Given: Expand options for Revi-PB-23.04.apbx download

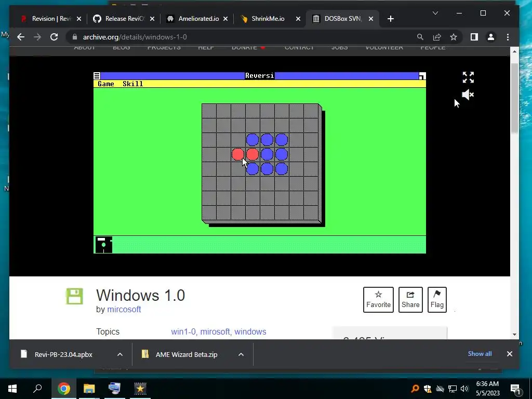Looking at the screenshot, I should click(x=120, y=354).
